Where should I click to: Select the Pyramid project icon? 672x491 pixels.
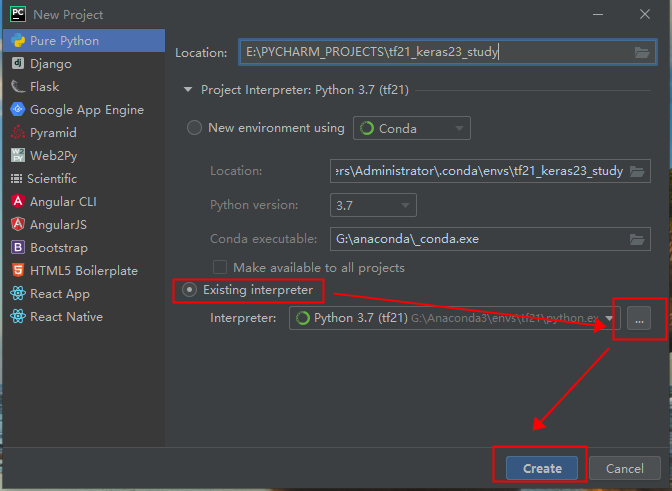pos(17,133)
